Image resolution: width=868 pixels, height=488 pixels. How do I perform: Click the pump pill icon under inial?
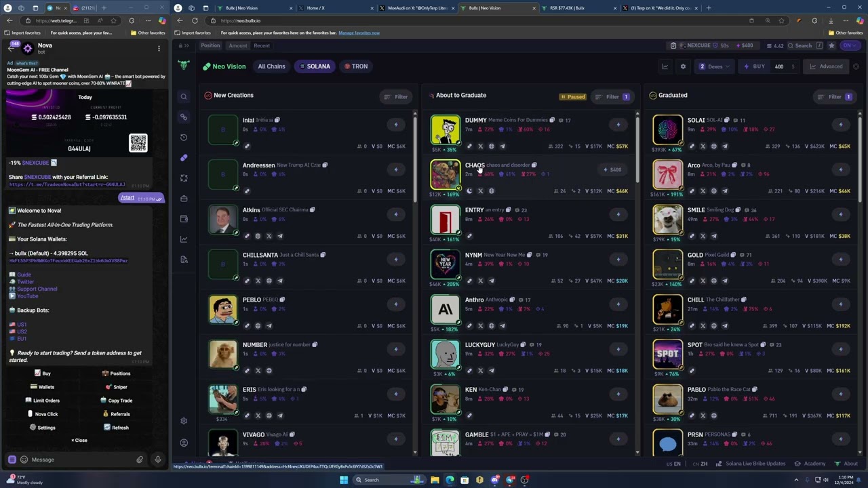(247, 146)
